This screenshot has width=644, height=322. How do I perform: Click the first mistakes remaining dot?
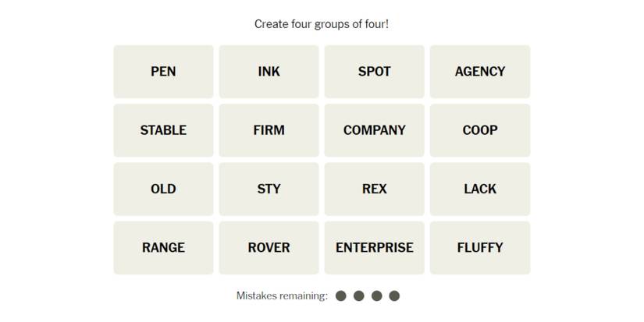340,296
